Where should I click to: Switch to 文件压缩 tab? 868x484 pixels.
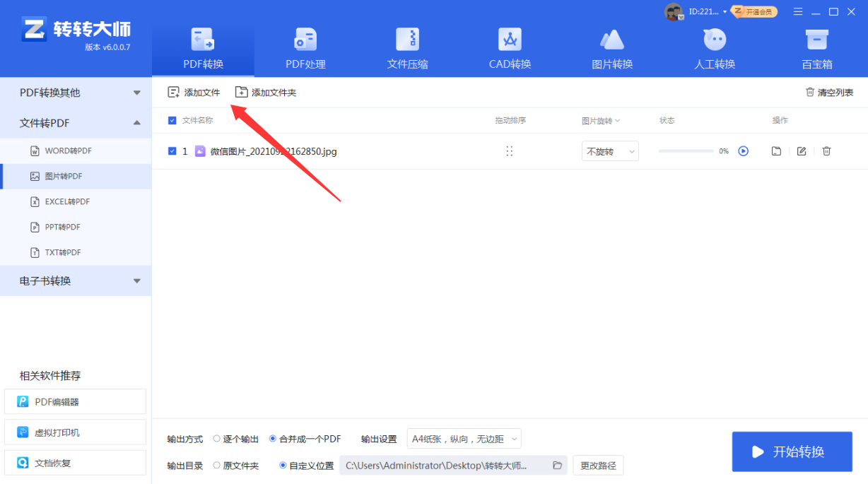coord(407,48)
